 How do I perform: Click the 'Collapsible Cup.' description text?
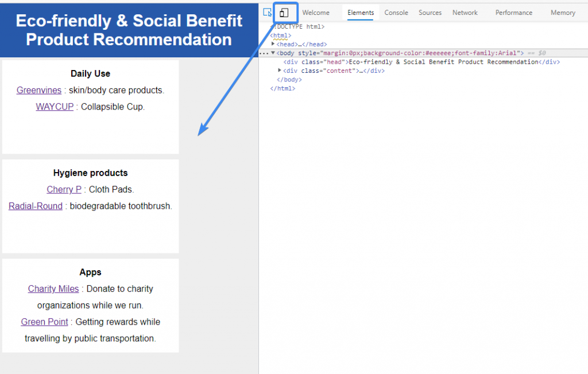113,107
